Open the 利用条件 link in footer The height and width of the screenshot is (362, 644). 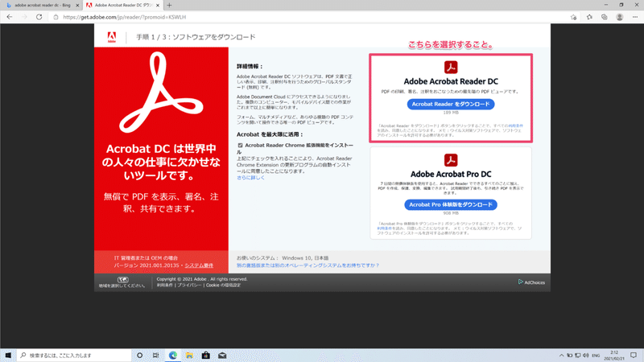[165, 285]
